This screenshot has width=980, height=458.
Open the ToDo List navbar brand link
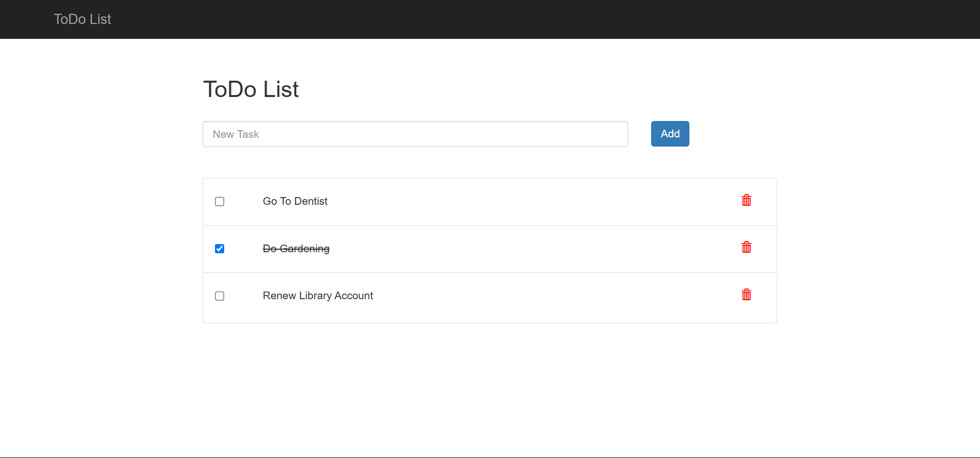(82, 19)
